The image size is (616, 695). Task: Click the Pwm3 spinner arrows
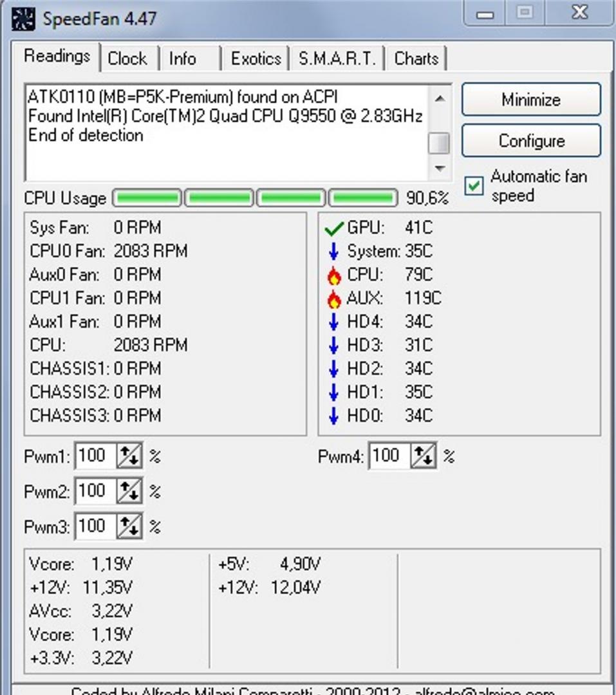(129, 526)
